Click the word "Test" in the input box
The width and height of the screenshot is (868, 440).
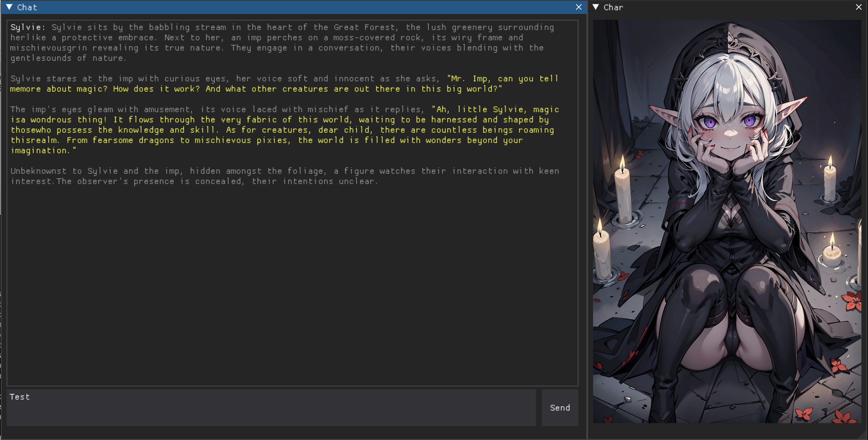click(20, 397)
